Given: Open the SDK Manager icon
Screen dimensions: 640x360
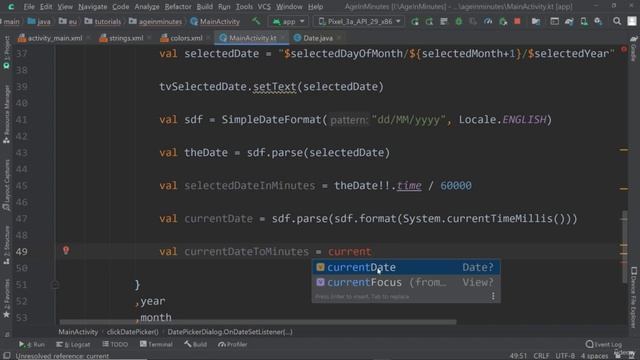Looking at the screenshot, I should 598,21.
